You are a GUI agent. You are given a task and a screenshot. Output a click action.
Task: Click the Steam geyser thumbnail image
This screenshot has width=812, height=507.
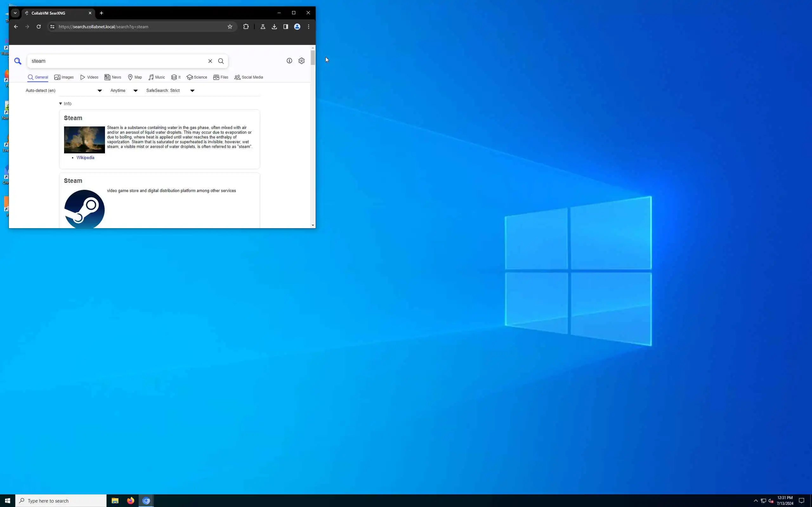pyautogui.click(x=84, y=140)
